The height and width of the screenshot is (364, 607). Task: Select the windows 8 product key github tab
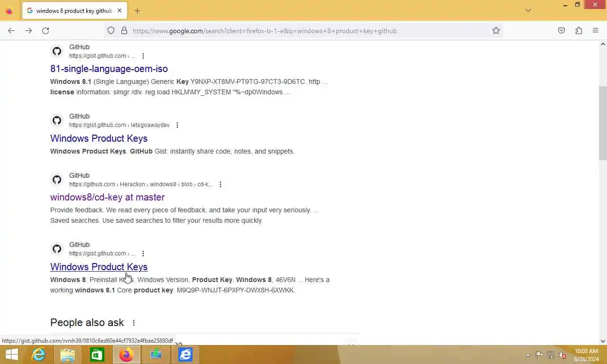(x=74, y=10)
